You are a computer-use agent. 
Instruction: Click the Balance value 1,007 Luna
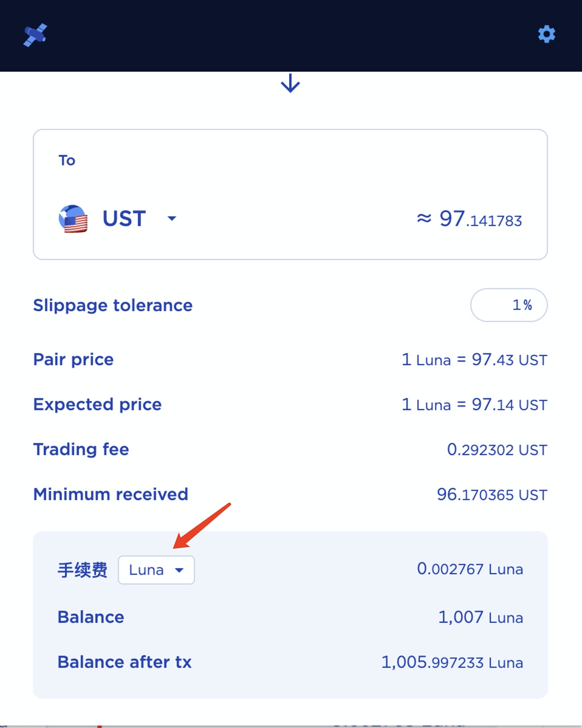480,617
